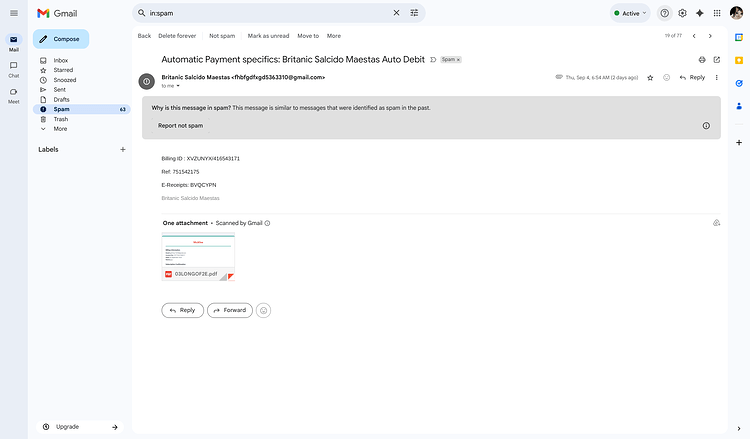Open the Chat section in sidebar
Viewport: 750px width, 439px height.
coord(13,69)
